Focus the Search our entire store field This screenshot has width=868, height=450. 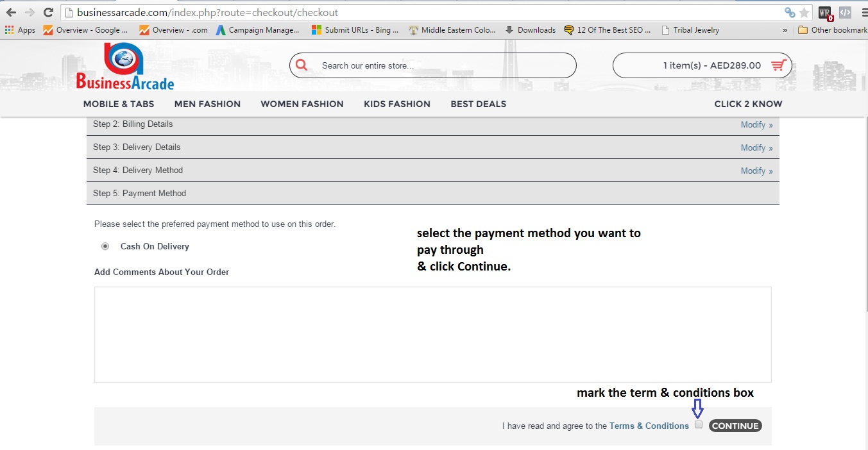[433, 65]
